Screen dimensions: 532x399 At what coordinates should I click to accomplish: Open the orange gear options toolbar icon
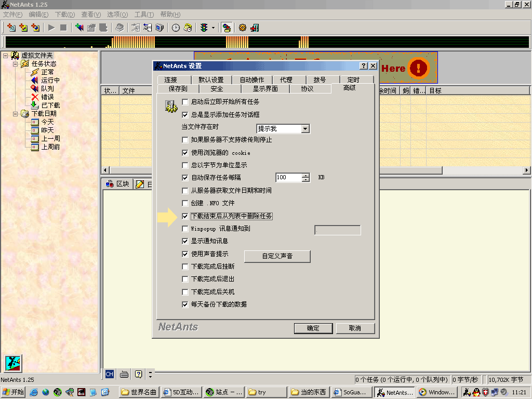242,28
